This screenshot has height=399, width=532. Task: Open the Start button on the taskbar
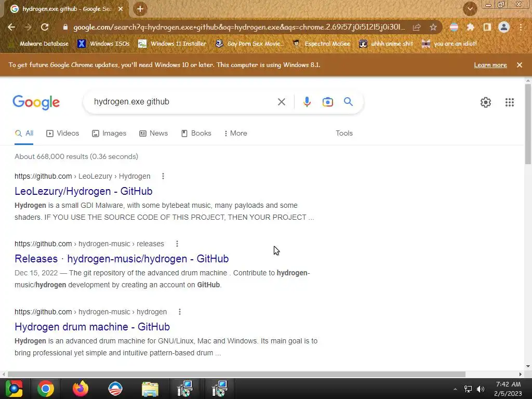(x=14, y=389)
